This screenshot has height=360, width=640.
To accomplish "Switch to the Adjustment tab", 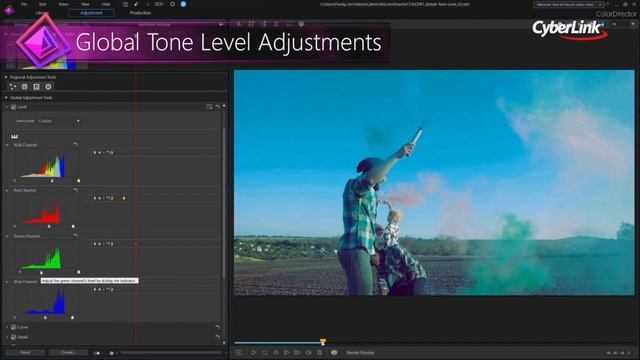I will [x=91, y=13].
